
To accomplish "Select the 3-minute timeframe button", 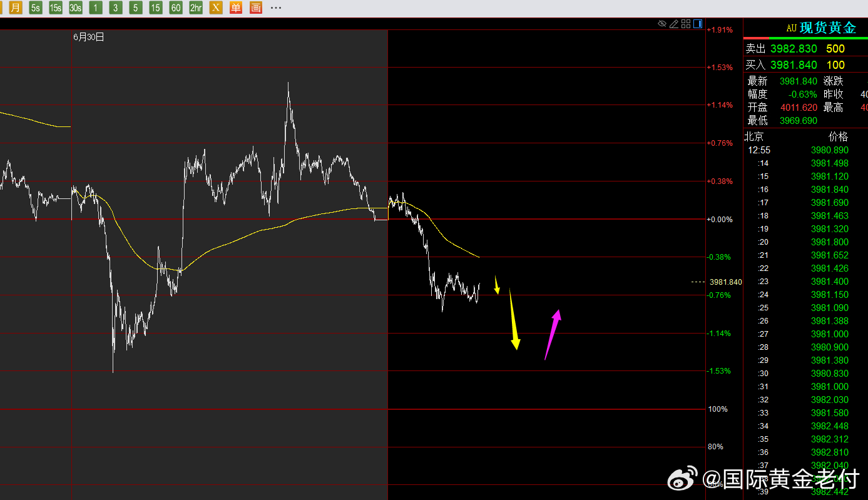I will [116, 8].
